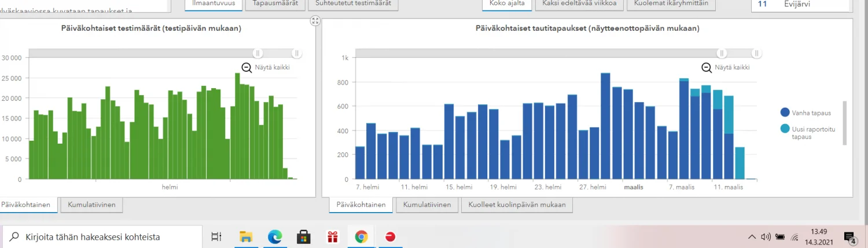Switch to the Google Chrome window

(362, 236)
